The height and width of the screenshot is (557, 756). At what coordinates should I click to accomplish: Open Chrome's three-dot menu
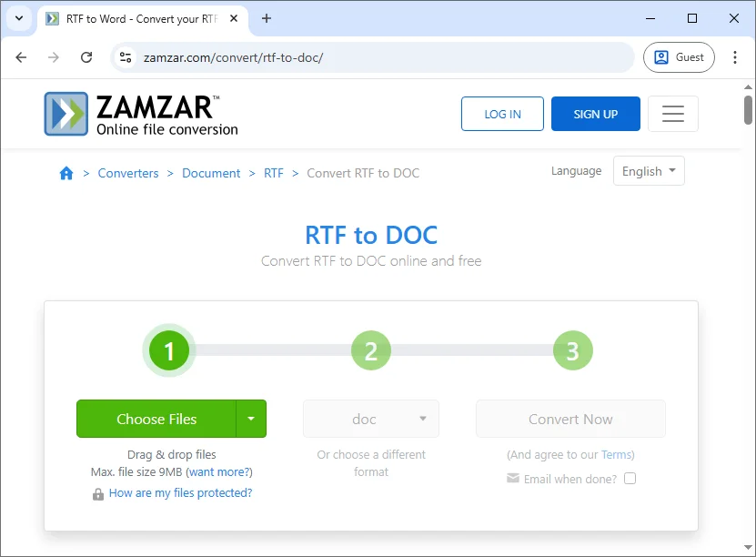click(735, 56)
